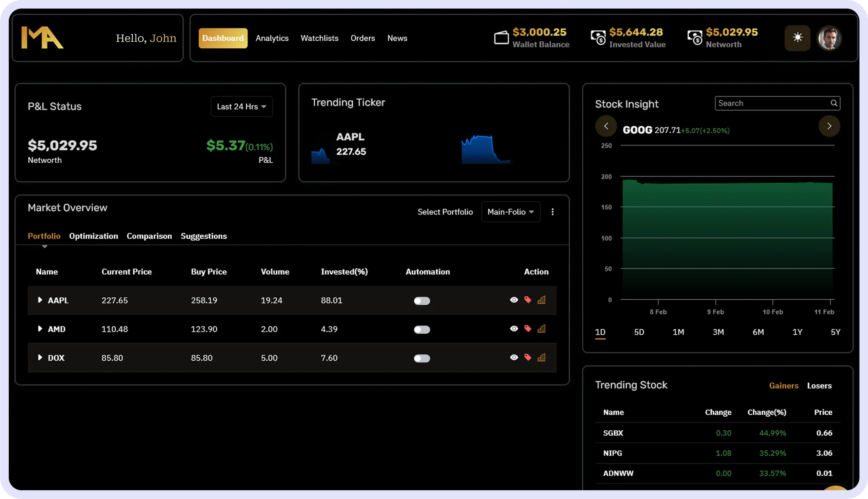This screenshot has height=499, width=868.
Task: Show Gainers in Trending Stock
Action: (783, 385)
